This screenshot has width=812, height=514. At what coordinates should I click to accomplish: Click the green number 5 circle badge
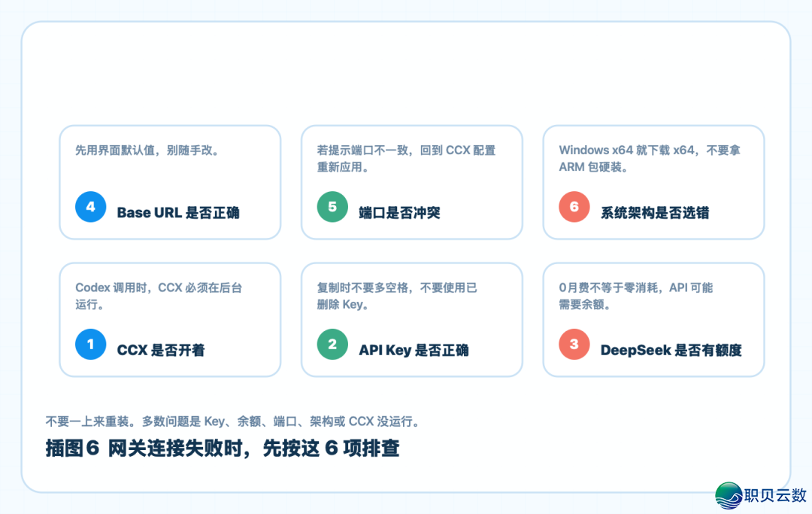click(332, 207)
